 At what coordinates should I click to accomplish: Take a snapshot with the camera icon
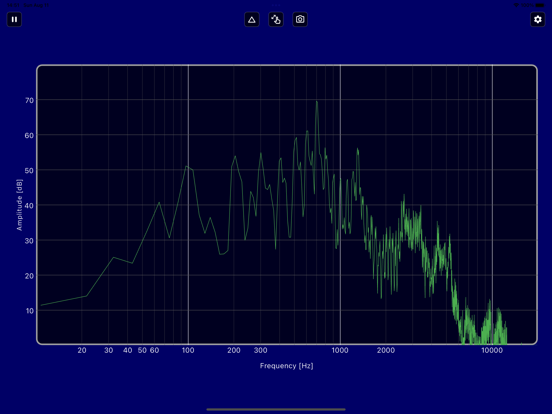point(300,19)
